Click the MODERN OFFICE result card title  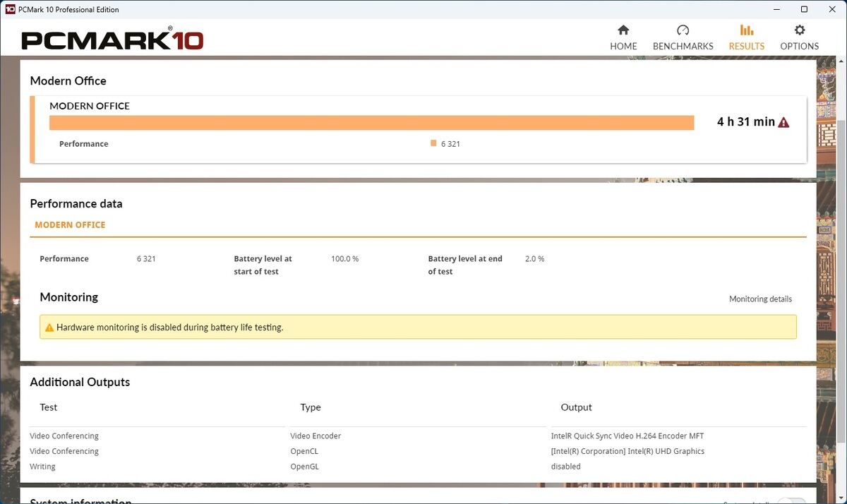click(x=90, y=106)
